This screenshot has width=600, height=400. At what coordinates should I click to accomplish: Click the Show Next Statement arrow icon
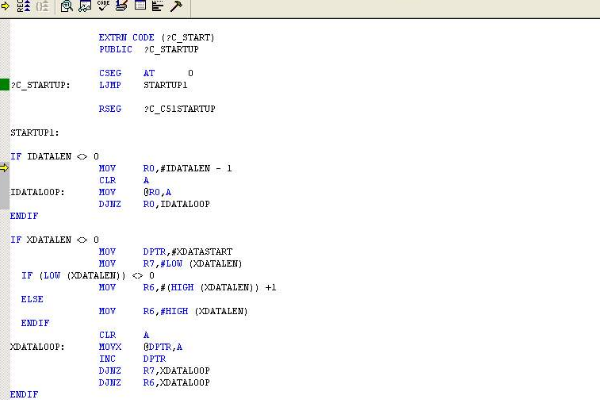(4, 6)
